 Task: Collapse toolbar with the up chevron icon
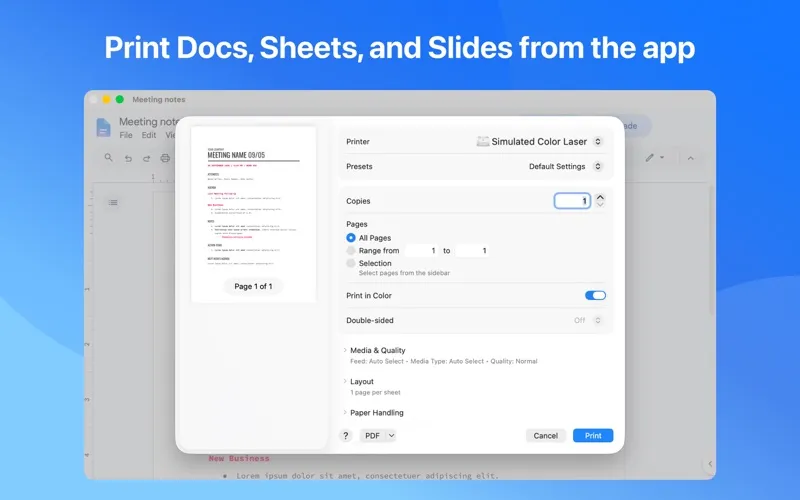(x=690, y=158)
